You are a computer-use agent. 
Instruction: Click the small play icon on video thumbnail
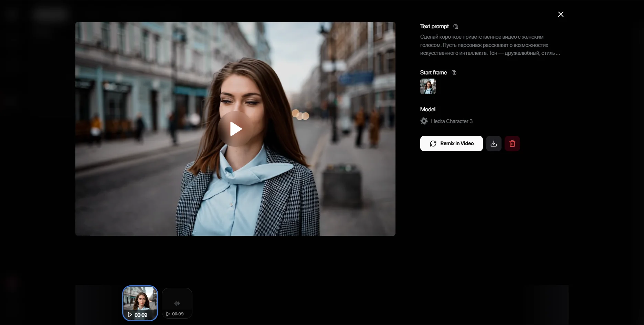point(130,315)
